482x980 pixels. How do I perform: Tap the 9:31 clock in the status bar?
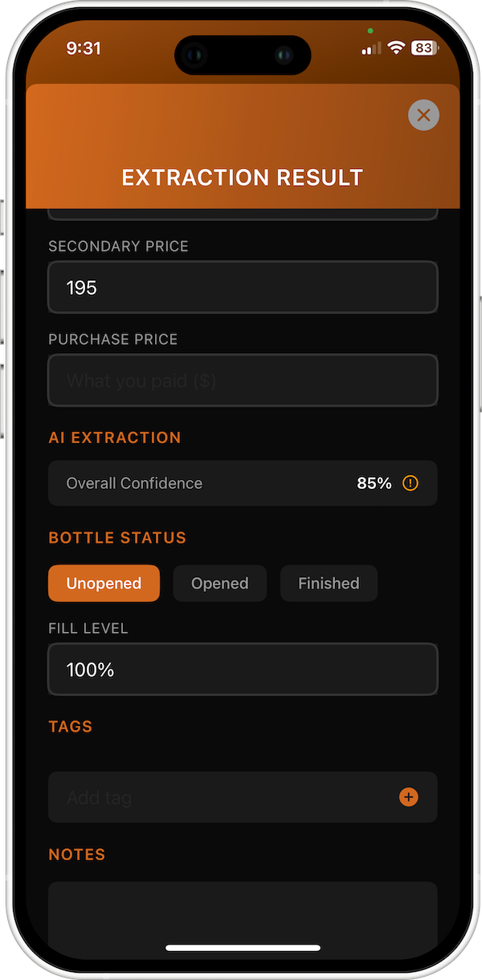(x=84, y=48)
